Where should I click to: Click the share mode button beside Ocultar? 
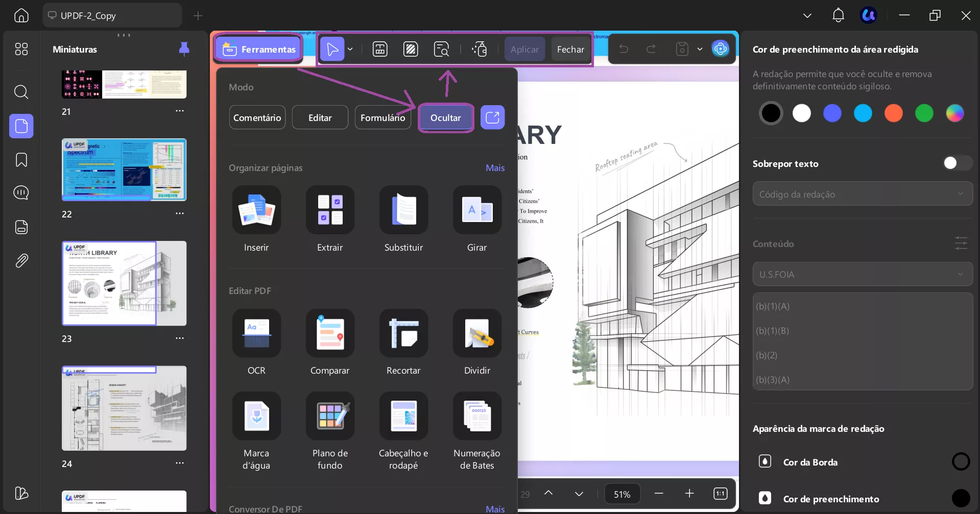(492, 117)
